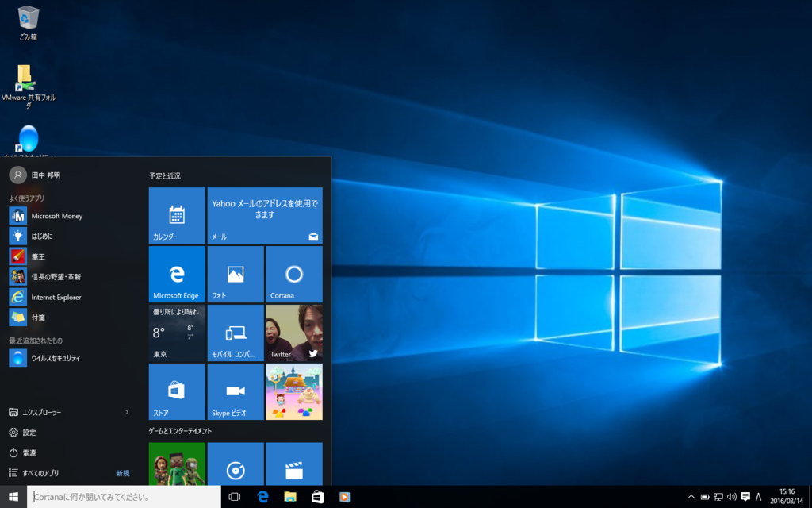
Task: Expand エクスプローラー jump list arrow
Action: coord(127,412)
